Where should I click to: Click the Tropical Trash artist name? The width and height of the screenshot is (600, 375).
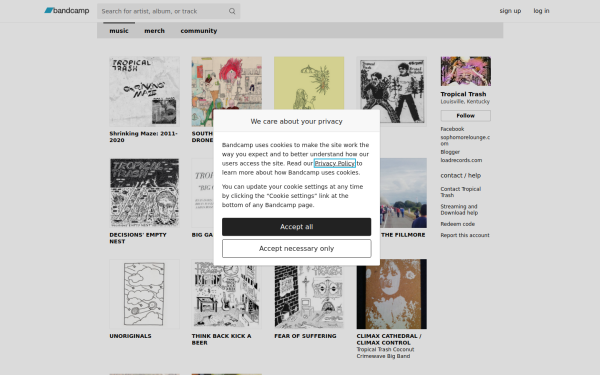click(x=463, y=94)
